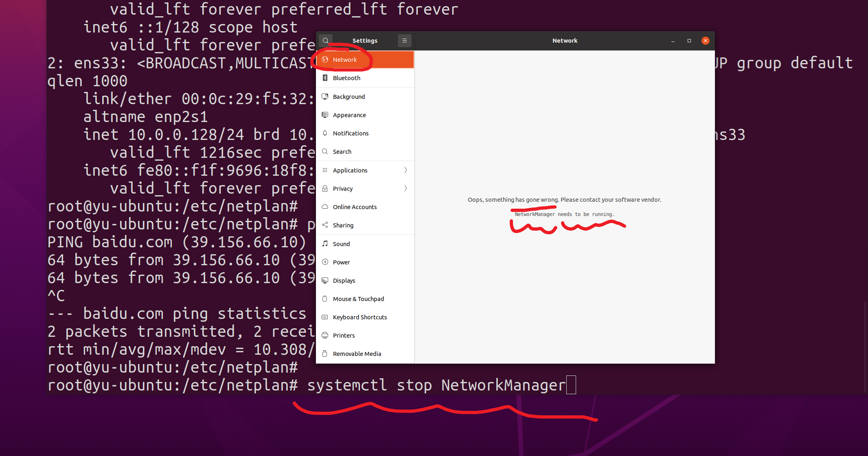The image size is (868, 456).
Task: Click the 'Oops, something has gone wrong' text
Action: point(513,200)
